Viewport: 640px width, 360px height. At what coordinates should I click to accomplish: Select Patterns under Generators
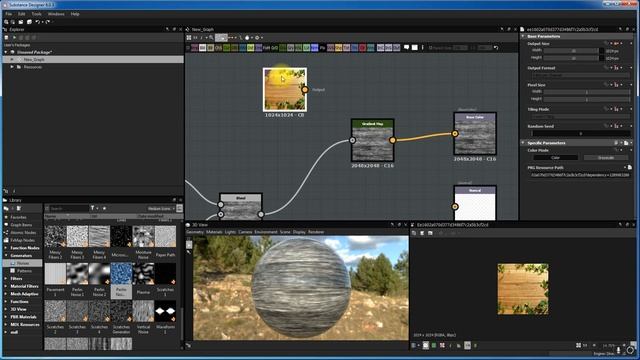pyautogui.click(x=24, y=271)
